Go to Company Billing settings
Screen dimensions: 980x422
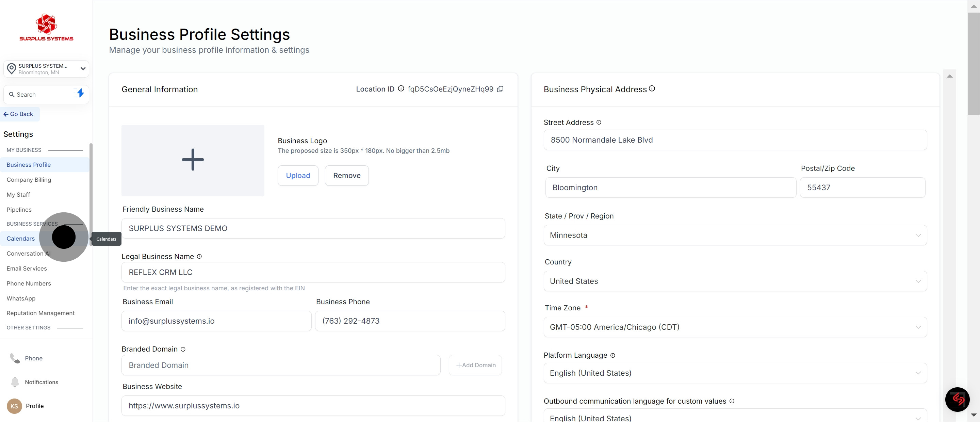pos(29,180)
